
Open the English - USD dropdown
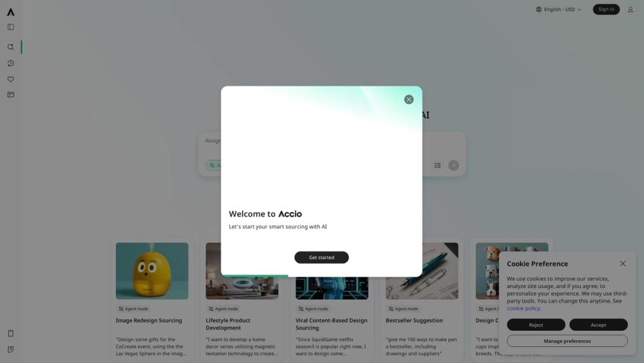point(559,10)
